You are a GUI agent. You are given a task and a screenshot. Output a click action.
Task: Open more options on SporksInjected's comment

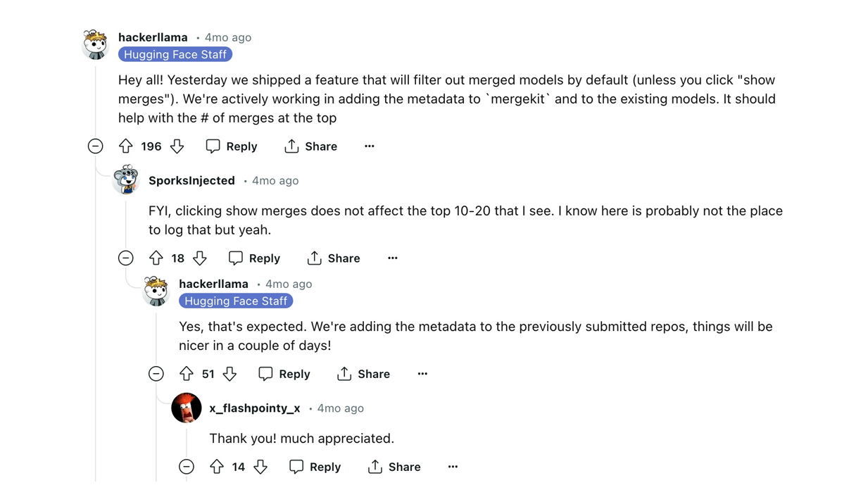[x=393, y=258]
